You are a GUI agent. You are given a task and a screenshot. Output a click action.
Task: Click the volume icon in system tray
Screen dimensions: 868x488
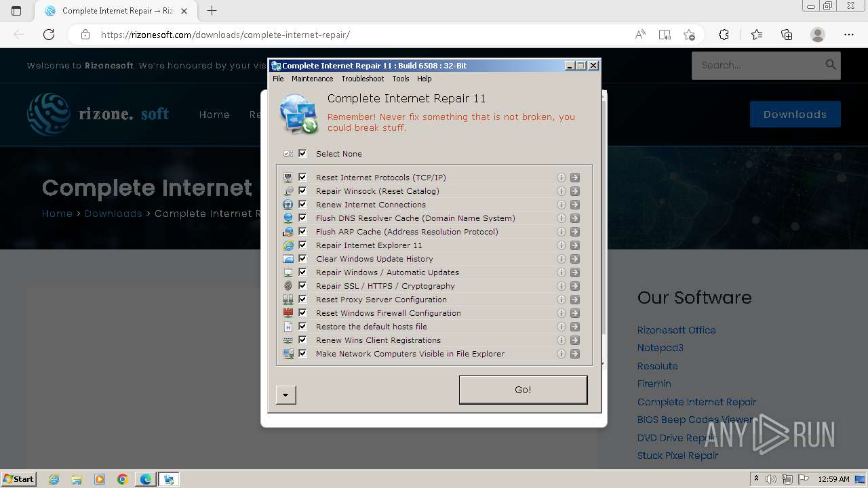click(771, 479)
